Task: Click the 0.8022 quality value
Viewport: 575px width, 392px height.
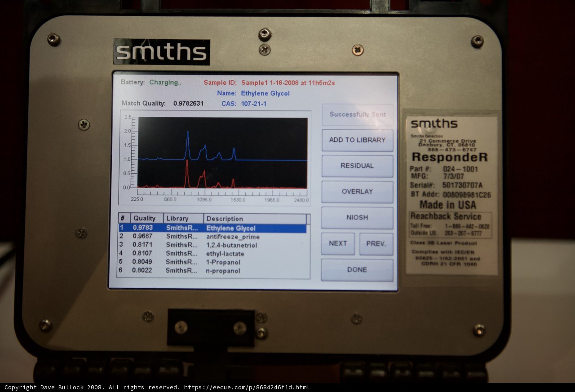Action: 142,271
